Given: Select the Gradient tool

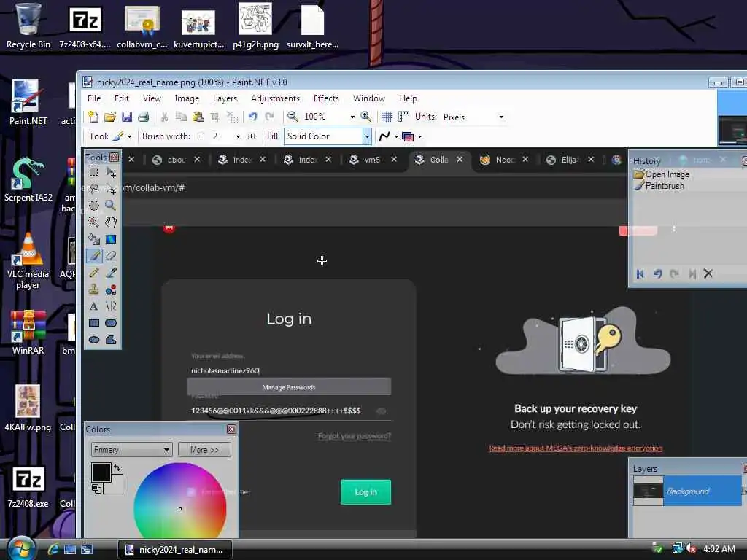Looking at the screenshot, I should pos(111,239).
